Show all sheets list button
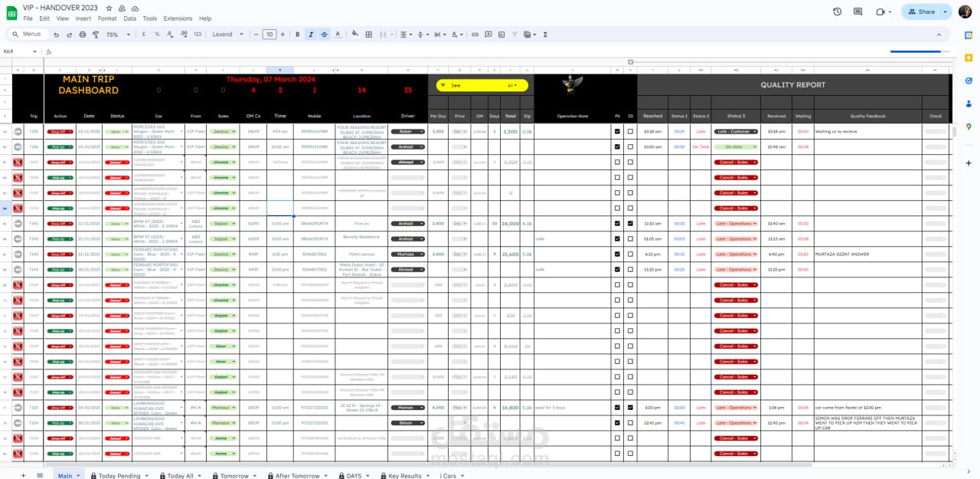Screen dimensions: 980x479 coord(40,475)
